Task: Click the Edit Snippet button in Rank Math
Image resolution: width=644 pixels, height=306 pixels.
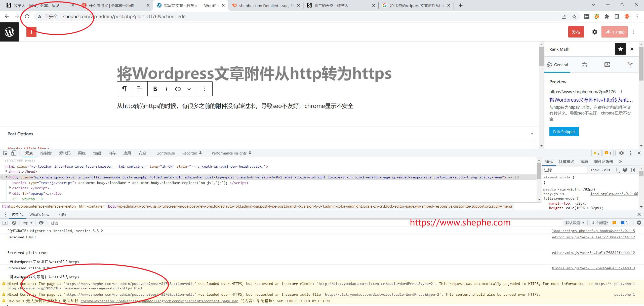Action: point(564,132)
